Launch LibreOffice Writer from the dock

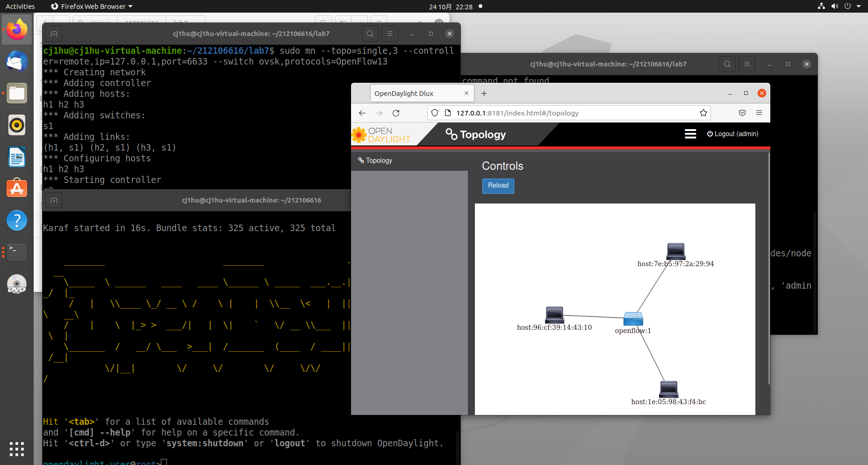coord(17,157)
